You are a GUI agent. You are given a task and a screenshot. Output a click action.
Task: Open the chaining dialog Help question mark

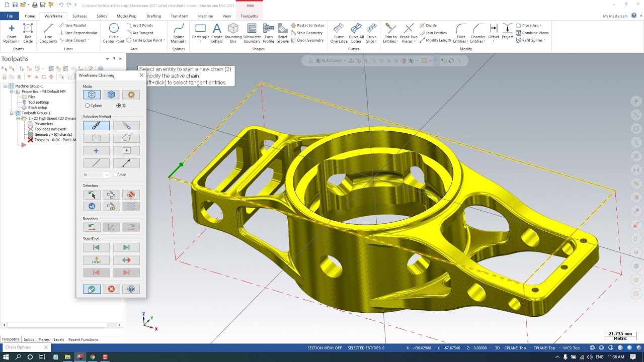[x=131, y=289]
